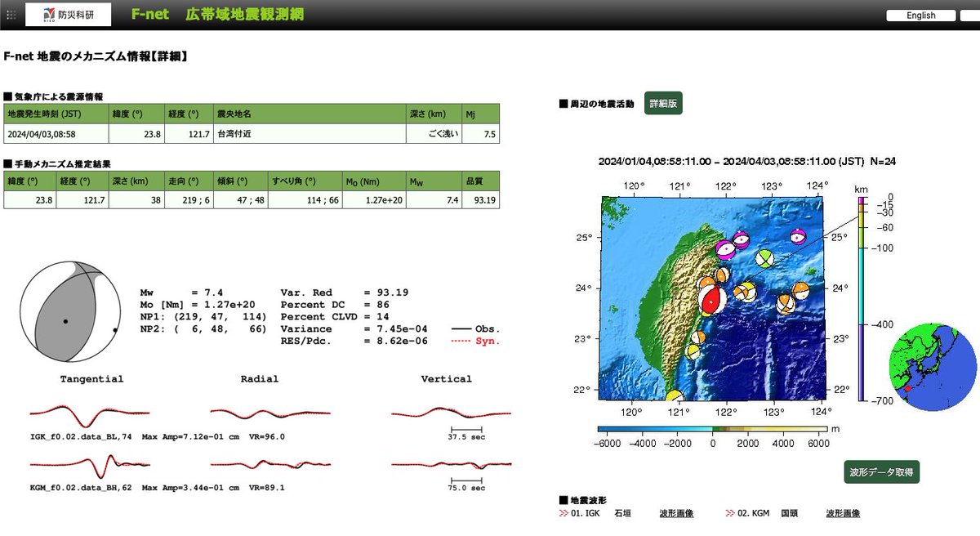Image resolution: width=980 pixels, height=536 pixels.
Task: Open the 波形画像 link for IGK 石垣
Action: point(676,513)
